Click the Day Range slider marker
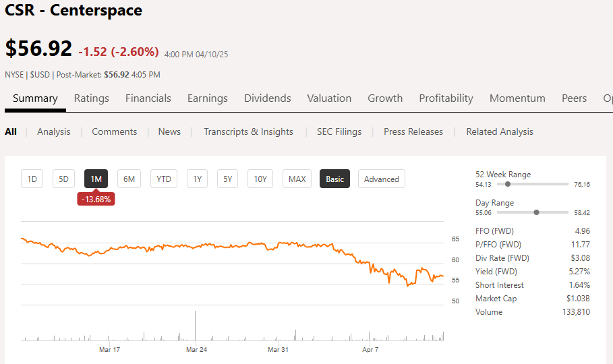This screenshot has width=613, height=364. click(x=536, y=212)
